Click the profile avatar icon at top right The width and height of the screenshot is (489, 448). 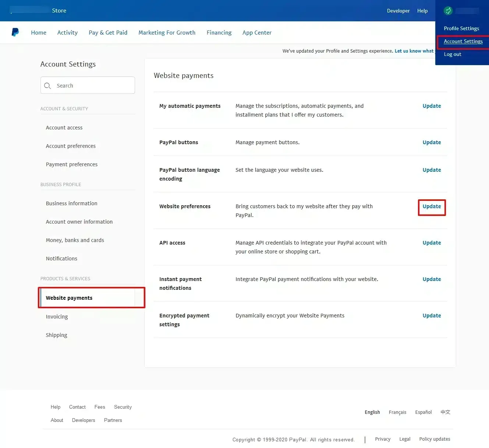[448, 10]
